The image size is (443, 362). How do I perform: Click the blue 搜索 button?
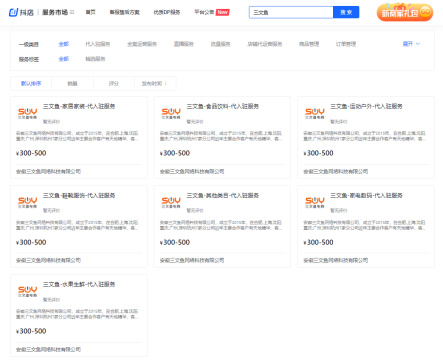pyautogui.click(x=346, y=12)
